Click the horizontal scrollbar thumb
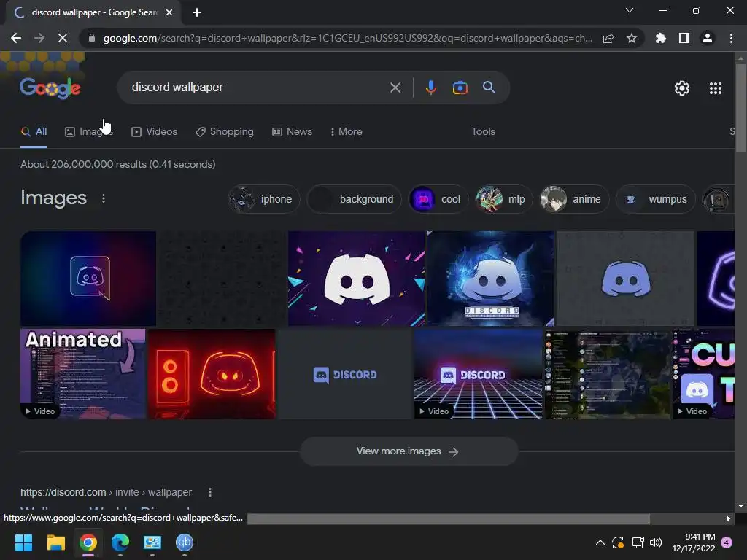Screen dimensions: 747x560 coord(449,518)
